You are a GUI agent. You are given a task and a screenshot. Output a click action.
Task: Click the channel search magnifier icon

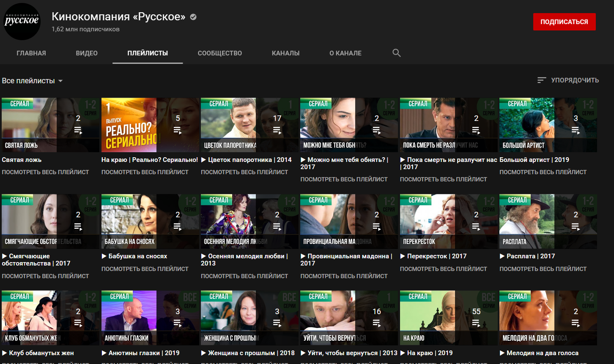pos(396,53)
